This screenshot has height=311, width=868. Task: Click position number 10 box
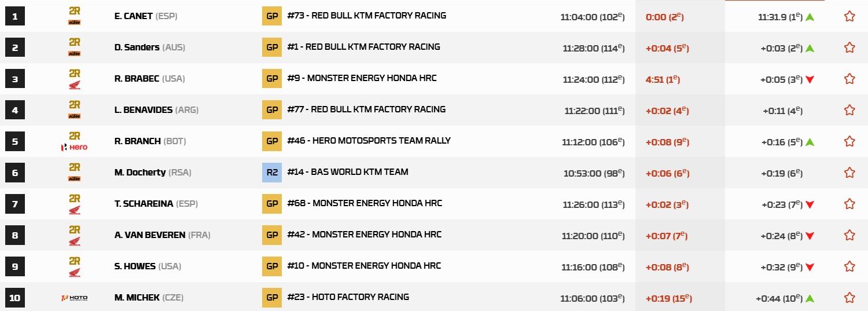pos(14,298)
